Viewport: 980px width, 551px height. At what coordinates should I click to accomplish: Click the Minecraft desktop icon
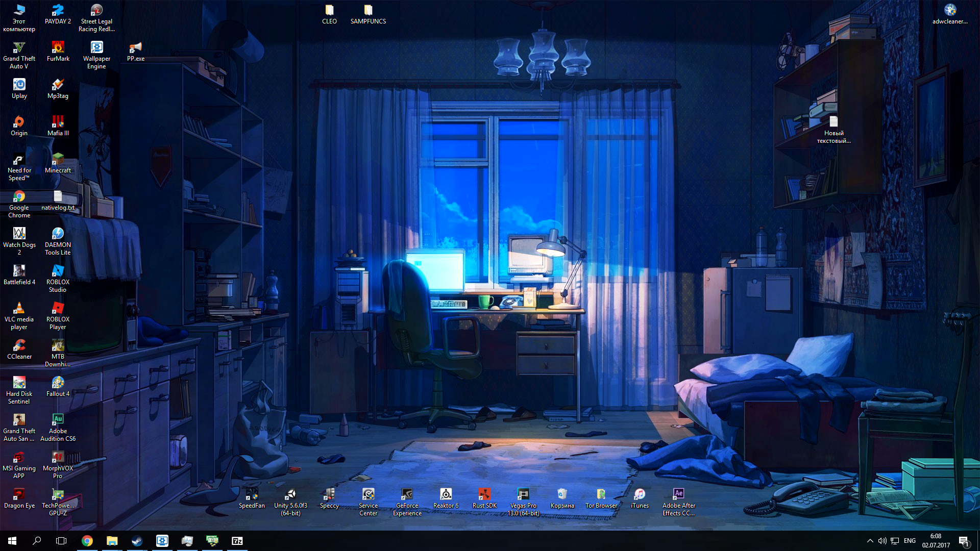pos(58,163)
